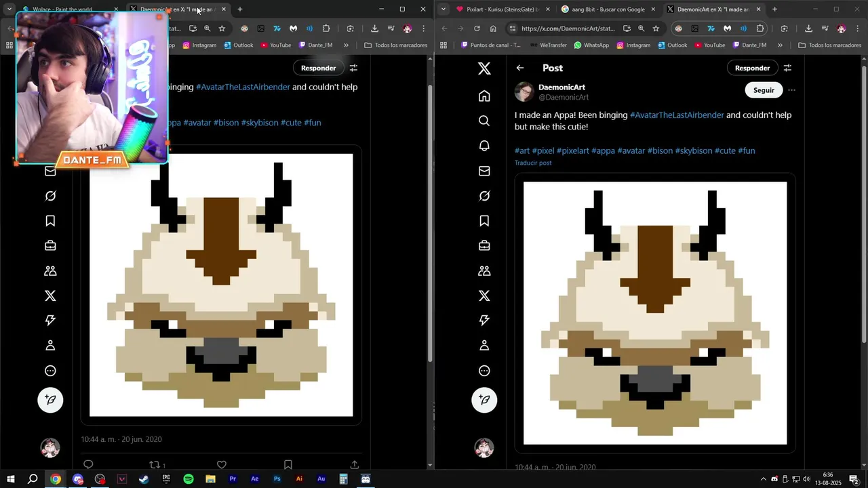Open reply filter settings in left window
This screenshot has width=868, height=488.
click(x=353, y=68)
